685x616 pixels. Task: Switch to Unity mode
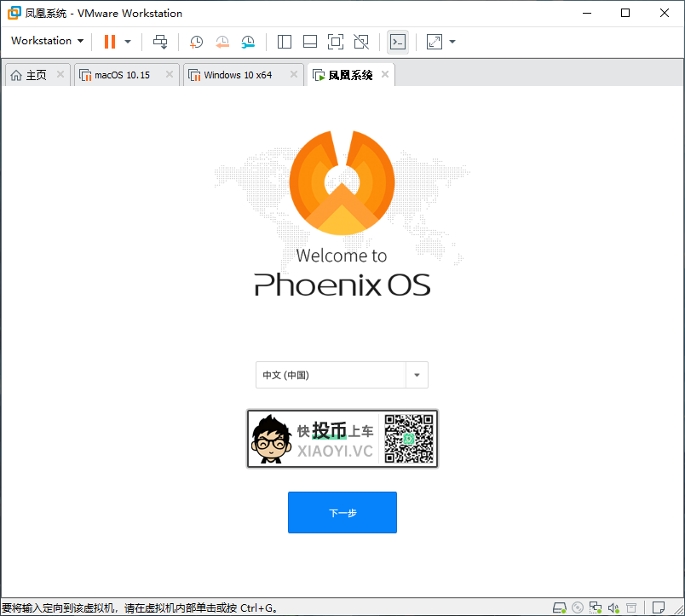pyautogui.click(x=361, y=42)
